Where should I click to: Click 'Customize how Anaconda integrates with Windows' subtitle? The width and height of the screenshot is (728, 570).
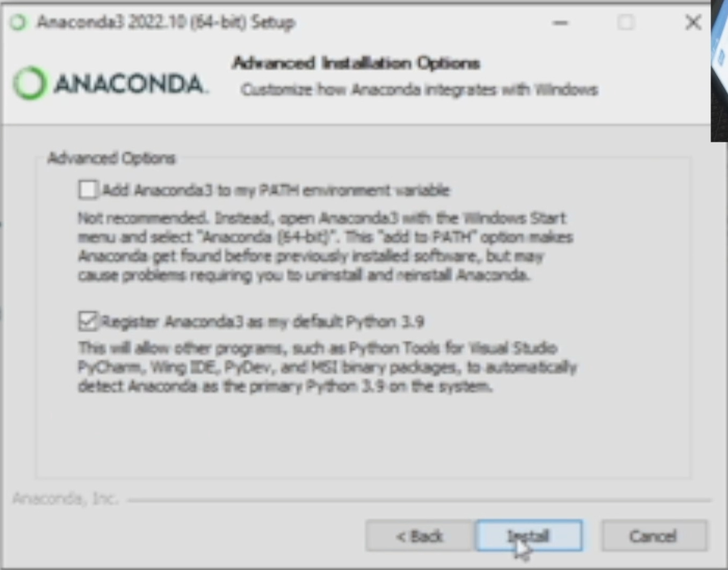419,90
